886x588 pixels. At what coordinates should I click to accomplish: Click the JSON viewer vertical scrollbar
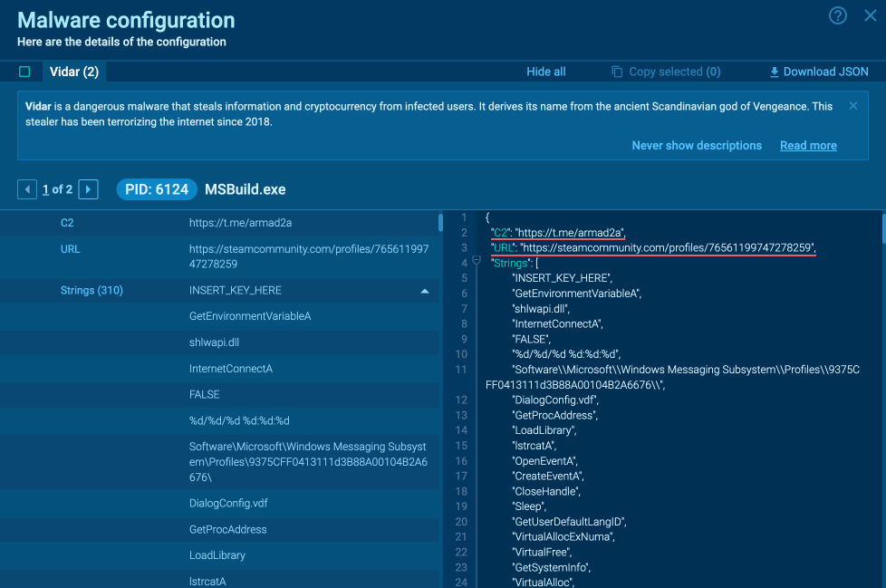882,231
